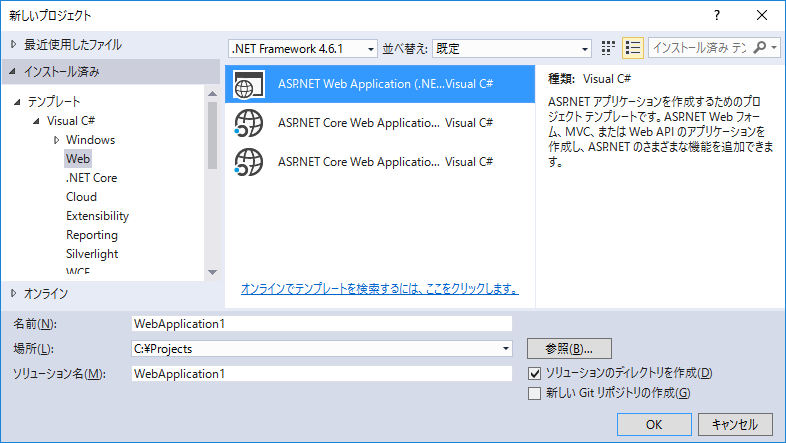Click the second ASP.NET Core template globe icon

pyautogui.click(x=249, y=162)
